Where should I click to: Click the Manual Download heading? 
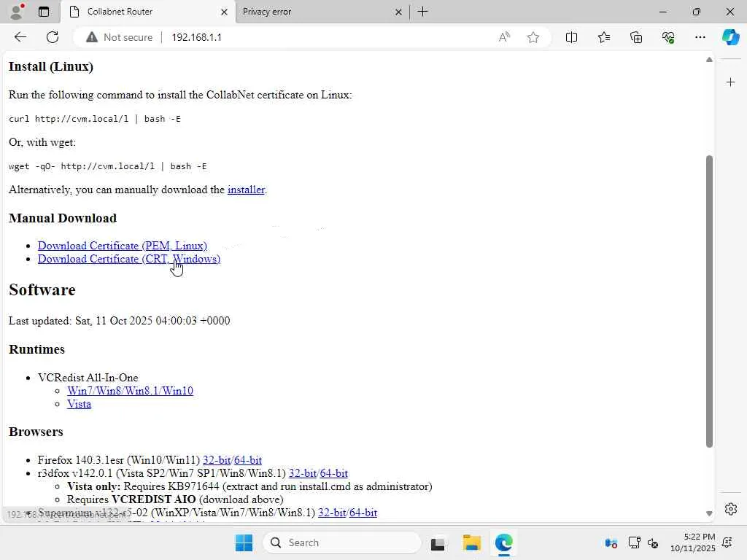63,218
